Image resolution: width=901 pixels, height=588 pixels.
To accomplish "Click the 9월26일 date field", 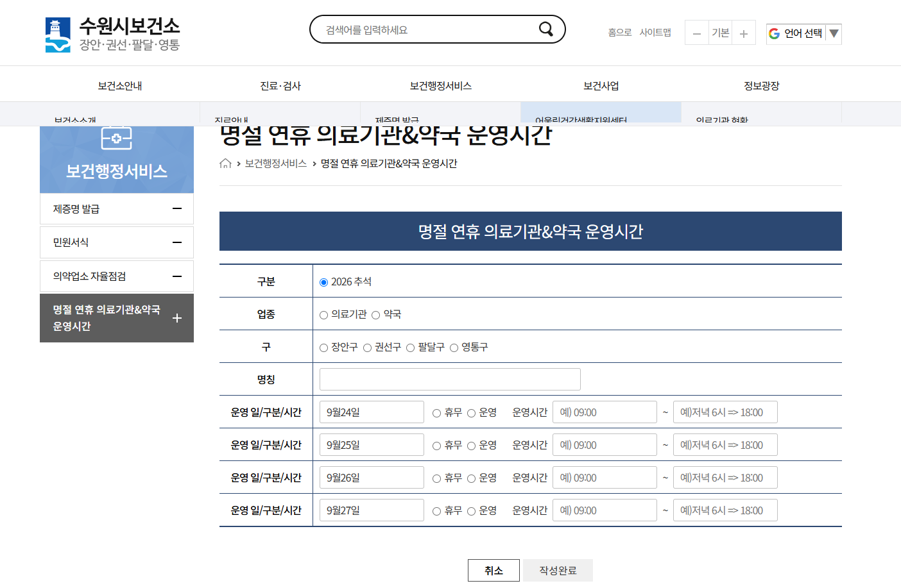I will 372,477.
